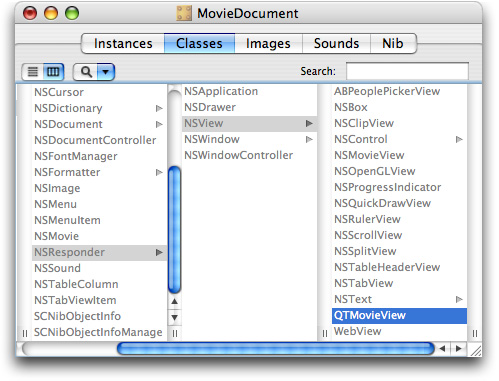
Task: Click the MovieDocument nib title icon
Action: coord(184,13)
